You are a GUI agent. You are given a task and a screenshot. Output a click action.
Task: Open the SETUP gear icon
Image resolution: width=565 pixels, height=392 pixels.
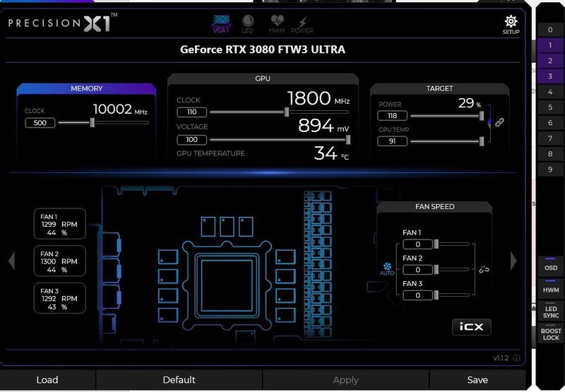coord(511,24)
